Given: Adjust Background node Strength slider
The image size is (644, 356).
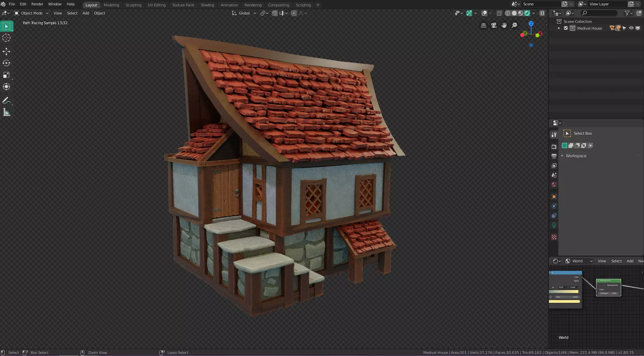Looking at the screenshot, I should pos(608,293).
